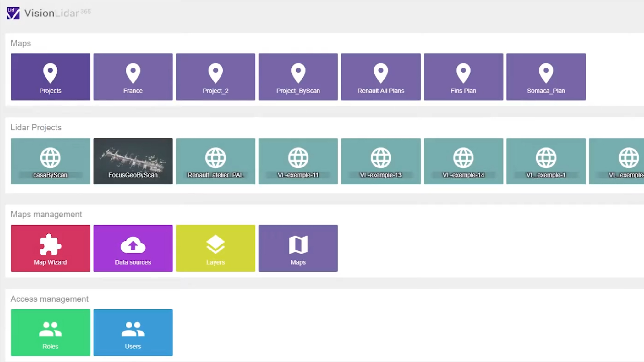Open the Projects map tile
The height and width of the screenshot is (362, 644).
pos(50,77)
